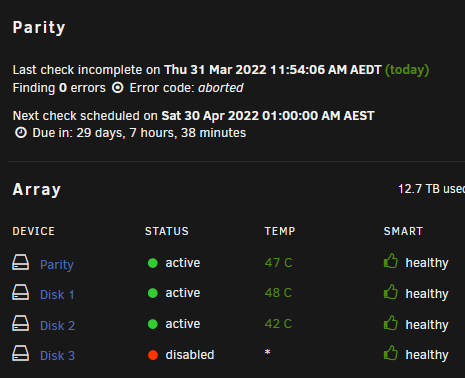Open the Disk 2 device link
The height and width of the screenshot is (378, 465).
(57, 326)
